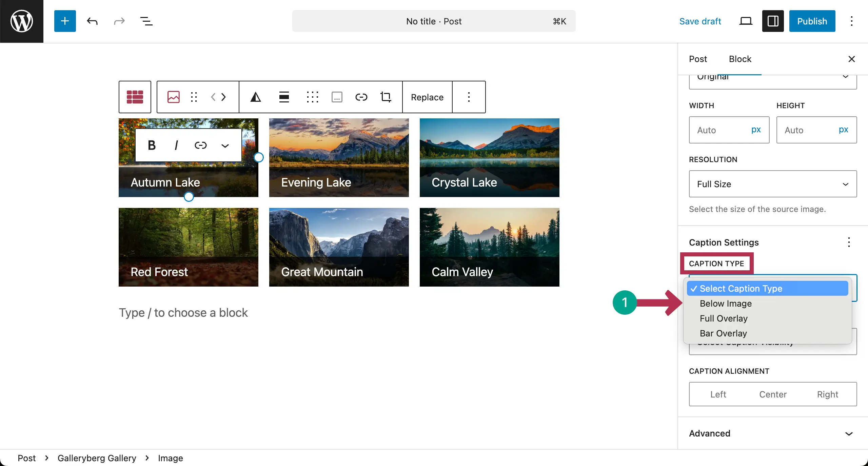Select Below Image caption type
The height and width of the screenshot is (466, 868).
tap(725, 304)
